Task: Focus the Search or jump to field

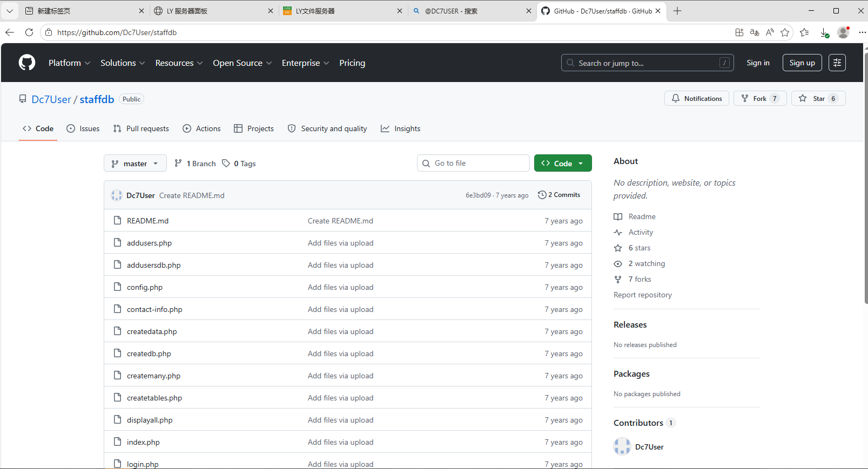Action: (x=647, y=63)
